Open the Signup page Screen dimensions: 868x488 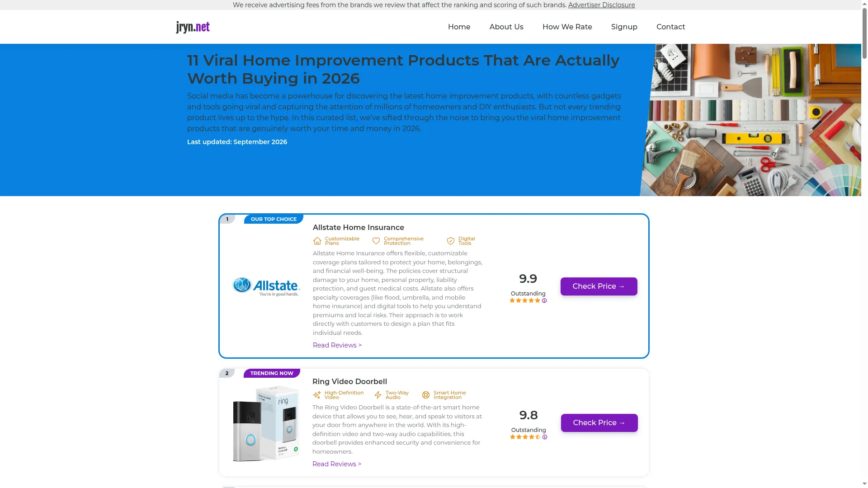(624, 27)
